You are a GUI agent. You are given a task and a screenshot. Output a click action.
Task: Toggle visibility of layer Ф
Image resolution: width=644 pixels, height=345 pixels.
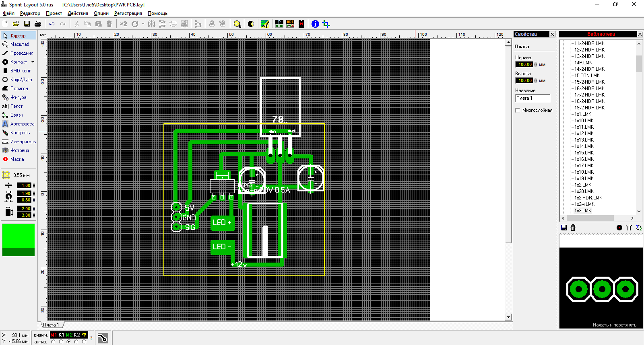(x=84, y=335)
